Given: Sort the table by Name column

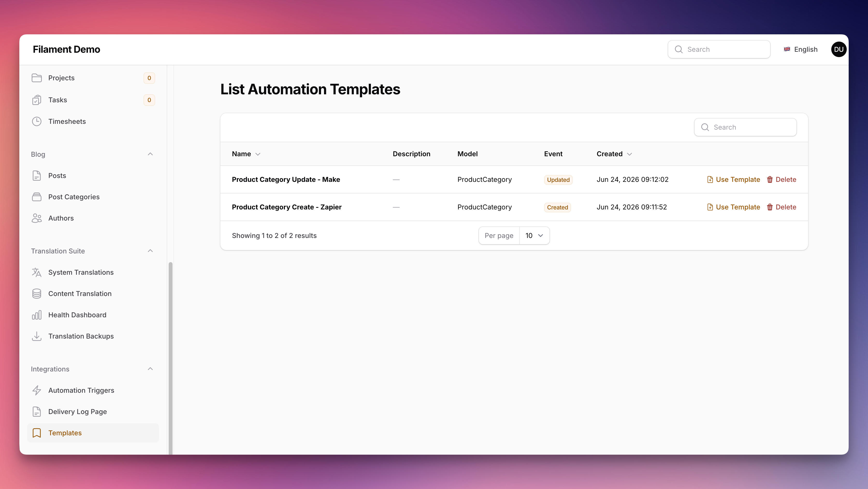Looking at the screenshot, I should coord(246,154).
